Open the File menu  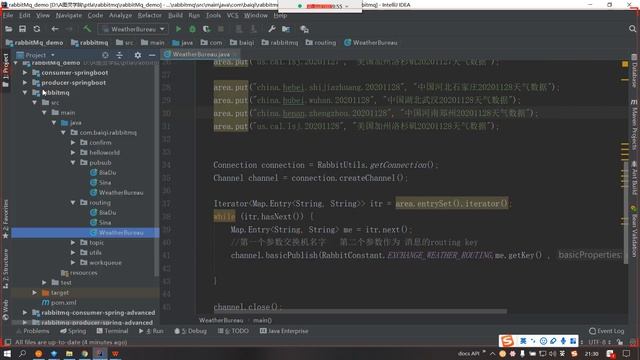click(x=8, y=15)
